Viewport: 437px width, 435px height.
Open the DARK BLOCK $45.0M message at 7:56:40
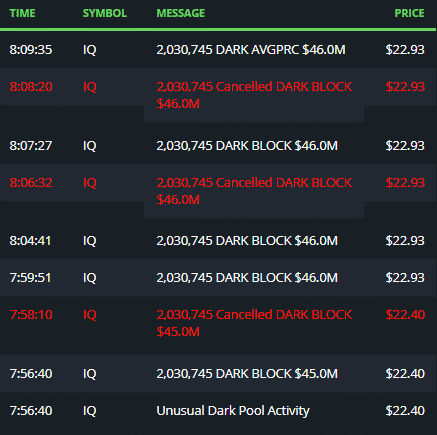click(x=247, y=374)
